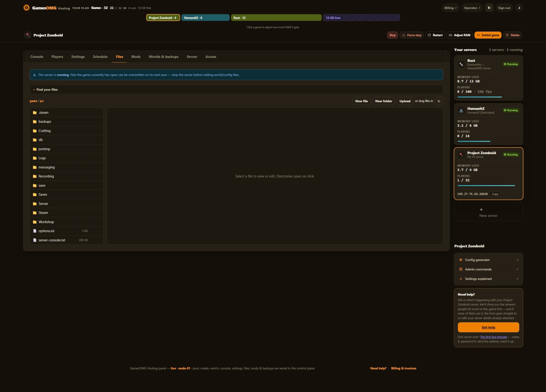Open the Config generator link
Screen dimensions: 546x392
(x=488, y=260)
